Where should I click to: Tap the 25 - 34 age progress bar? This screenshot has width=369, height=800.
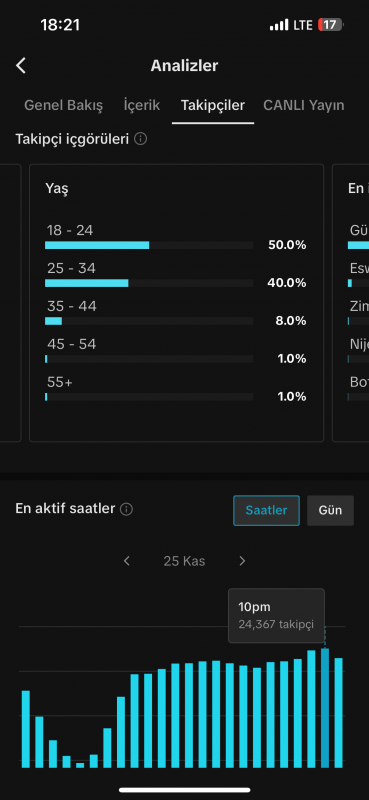point(149,283)
